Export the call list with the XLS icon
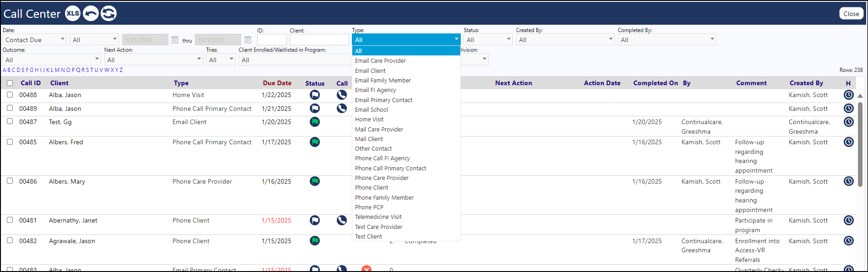Screen dimensions: 868x272 click(73, 13)
